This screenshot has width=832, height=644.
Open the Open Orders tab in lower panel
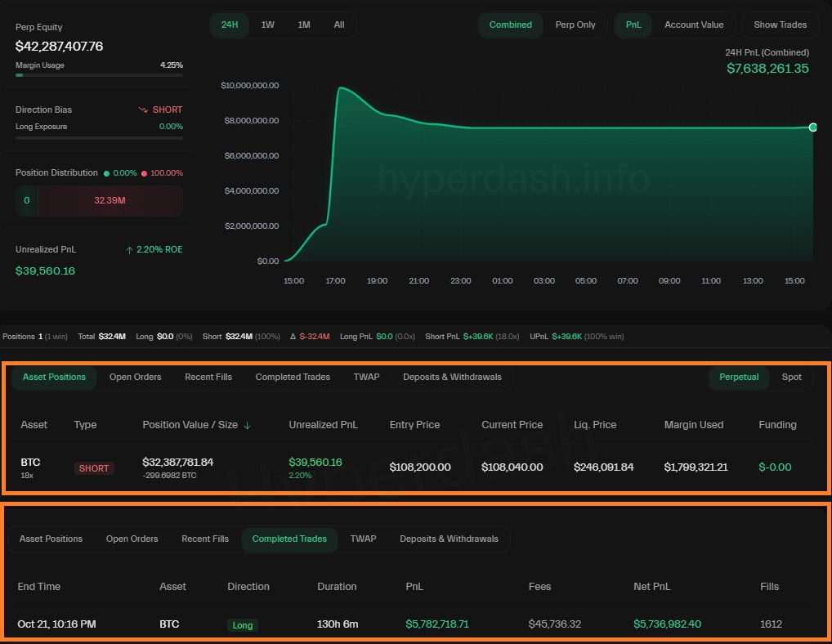pos(132,539)
